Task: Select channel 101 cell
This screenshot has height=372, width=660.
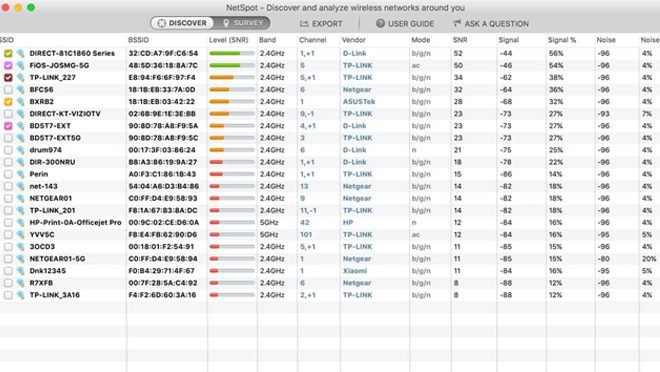Action: (x=306, y=235)
